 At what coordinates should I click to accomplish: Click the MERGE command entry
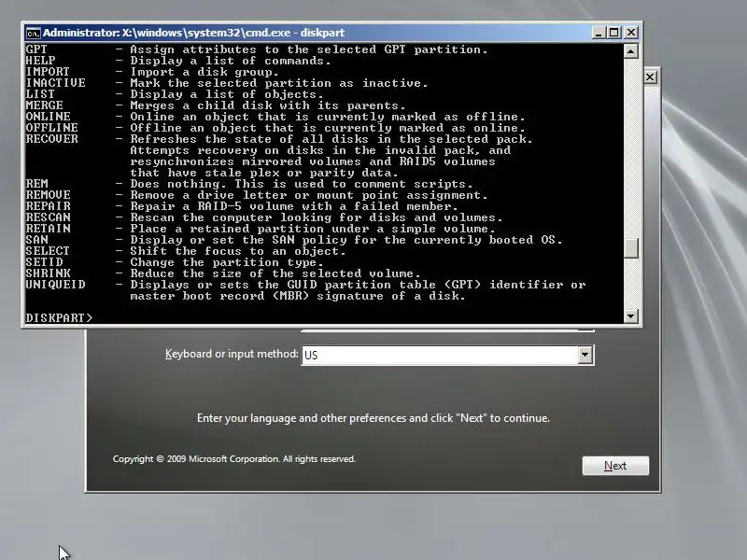[44, 105]
